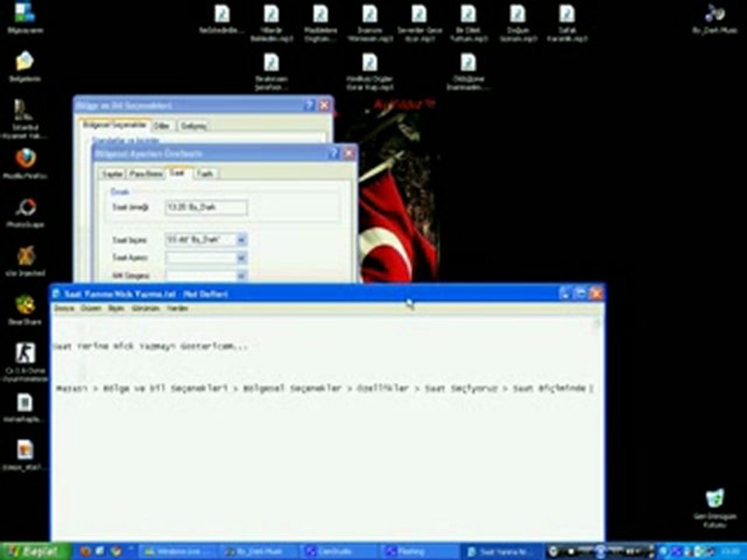Click the 'Saat Yerine Nick Yazmayı' text line
Image resolution: width=747 pixels, height=560 pixels.
click(x=150, y=346)
